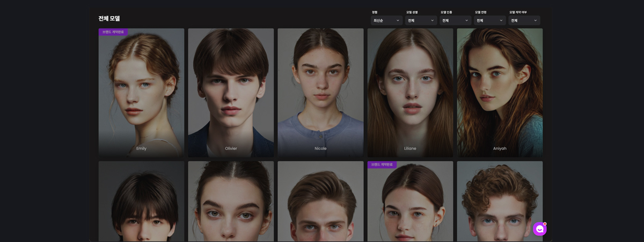Expand the 모델 성별 filter dropdown
The height and width of the screenshot is (242, 644).
click(421, 20)
